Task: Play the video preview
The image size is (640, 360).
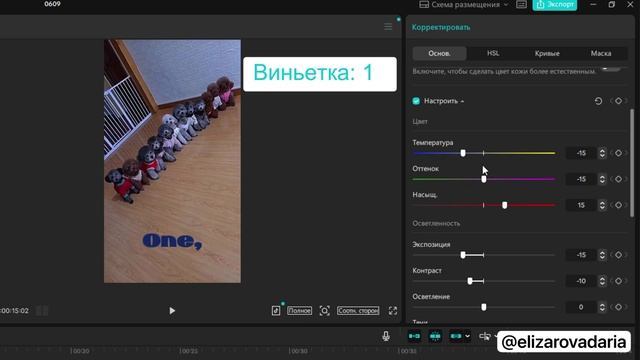Action: pyautogui.click(x=172, y=311)
